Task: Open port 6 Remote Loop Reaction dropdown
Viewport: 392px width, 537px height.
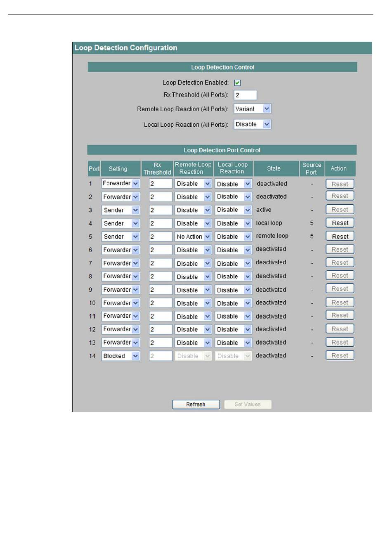Action: (193, 250)
